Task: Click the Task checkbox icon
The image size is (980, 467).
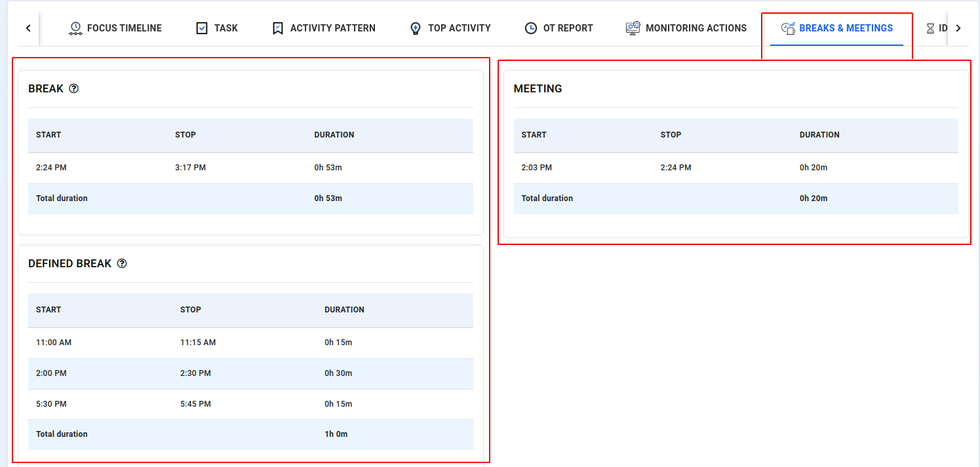Action: (x=202, y=28)
